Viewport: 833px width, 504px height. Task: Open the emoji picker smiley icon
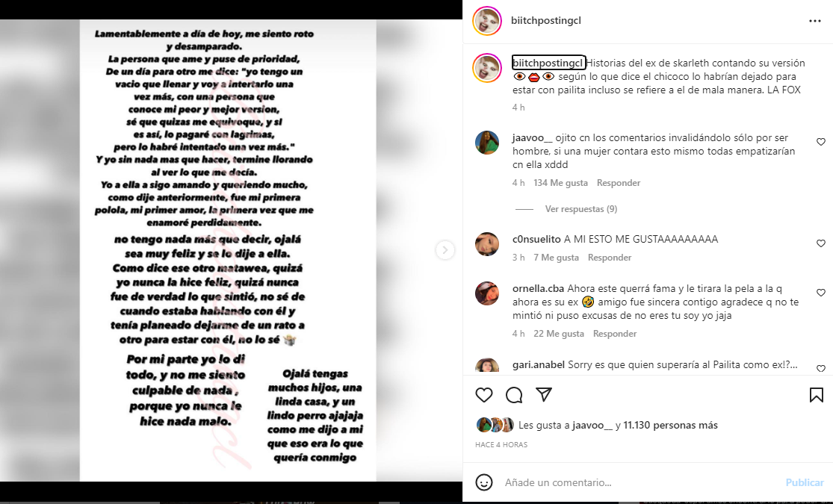[483, 482]
